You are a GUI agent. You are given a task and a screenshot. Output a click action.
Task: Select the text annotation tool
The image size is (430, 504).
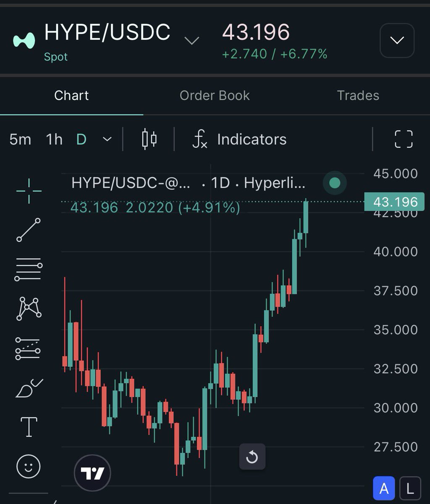tap(29, 427)
